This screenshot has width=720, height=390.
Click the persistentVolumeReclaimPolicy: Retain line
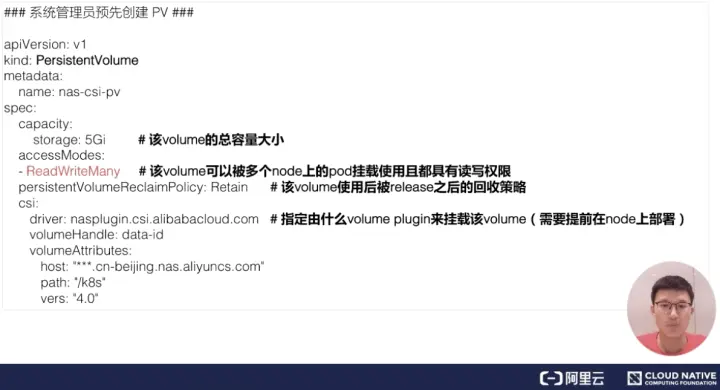133,187
